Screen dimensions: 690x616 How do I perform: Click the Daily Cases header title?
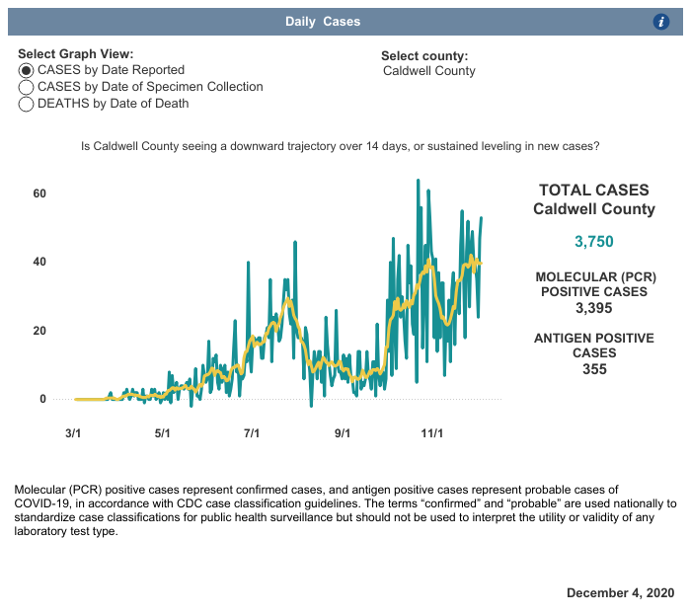323,22
